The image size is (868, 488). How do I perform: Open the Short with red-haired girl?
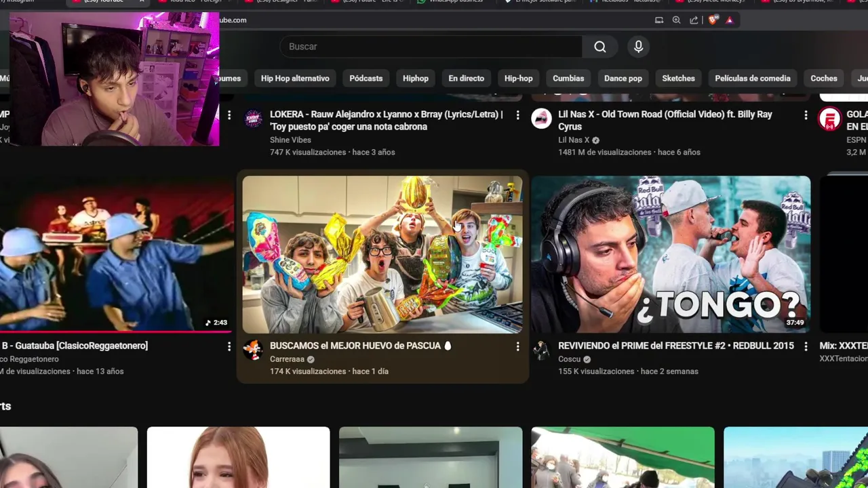pyautogui.click(x=238, y=457)
